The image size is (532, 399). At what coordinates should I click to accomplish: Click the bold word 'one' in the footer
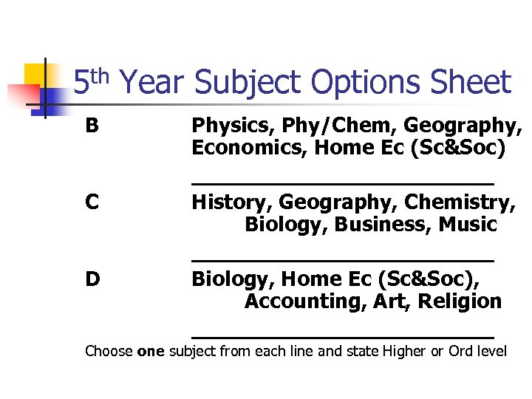151,351
